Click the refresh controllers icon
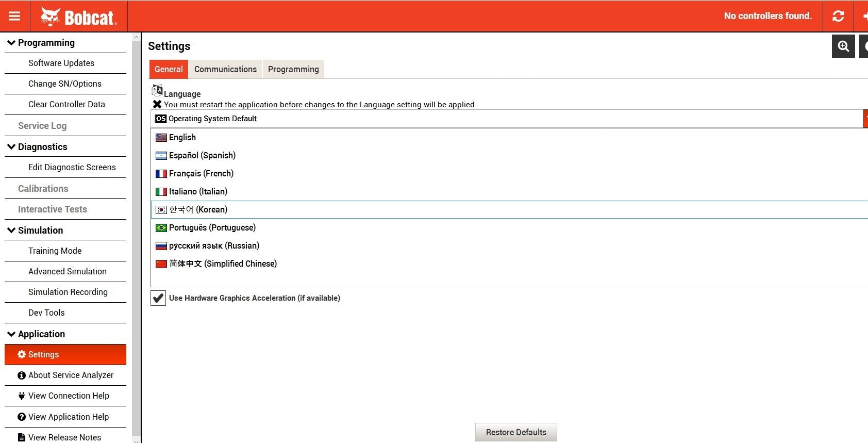Image resolution: width=868 pixels, height=443 pixels. (x=838, y=16)
